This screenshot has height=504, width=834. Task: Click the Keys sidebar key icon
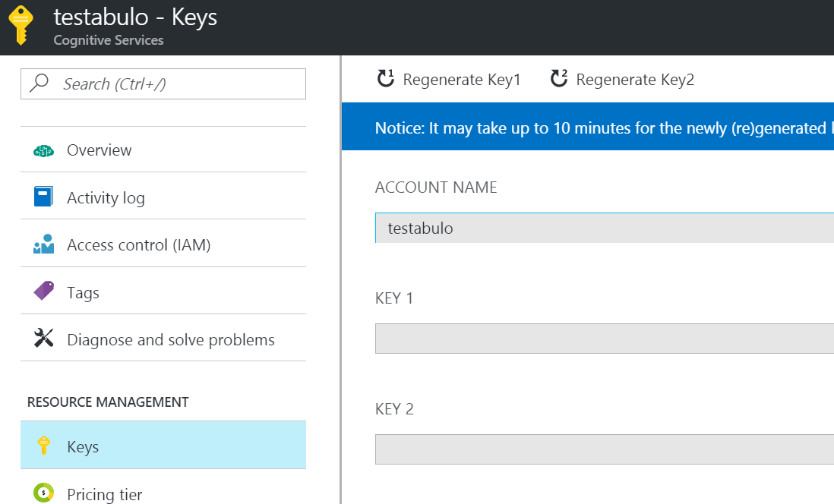coord(43,446)
